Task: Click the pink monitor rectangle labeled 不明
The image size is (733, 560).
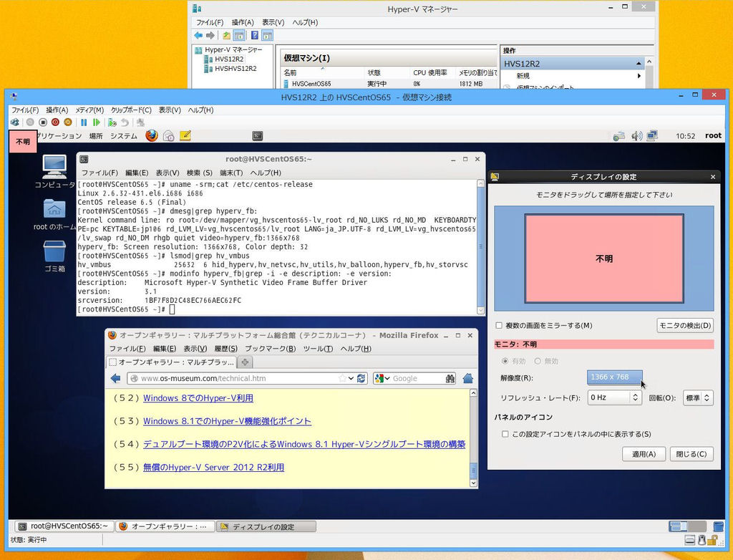Action: coord(604,259)
